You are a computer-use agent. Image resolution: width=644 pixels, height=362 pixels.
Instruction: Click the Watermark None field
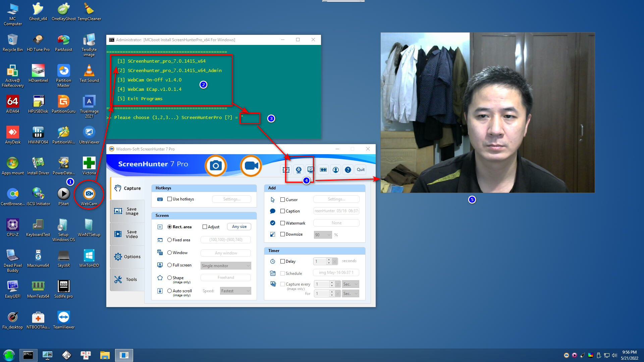[x=336, y=223]
